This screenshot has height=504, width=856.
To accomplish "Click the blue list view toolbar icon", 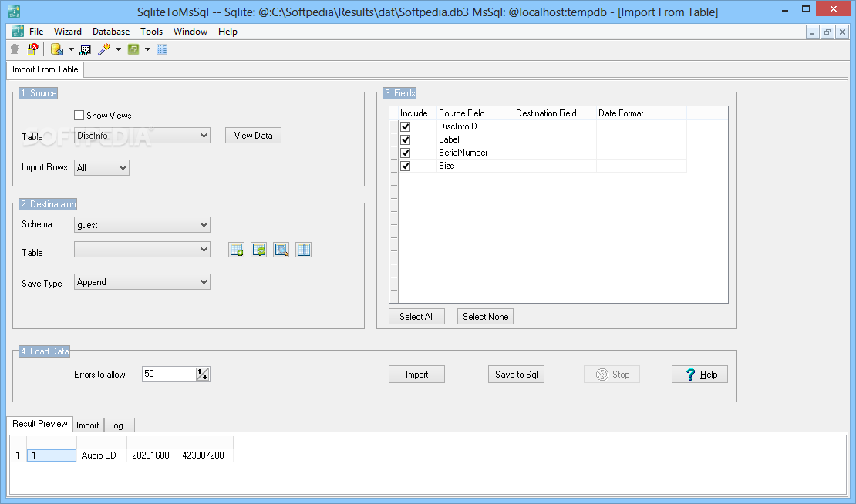I will pos(162,49).
